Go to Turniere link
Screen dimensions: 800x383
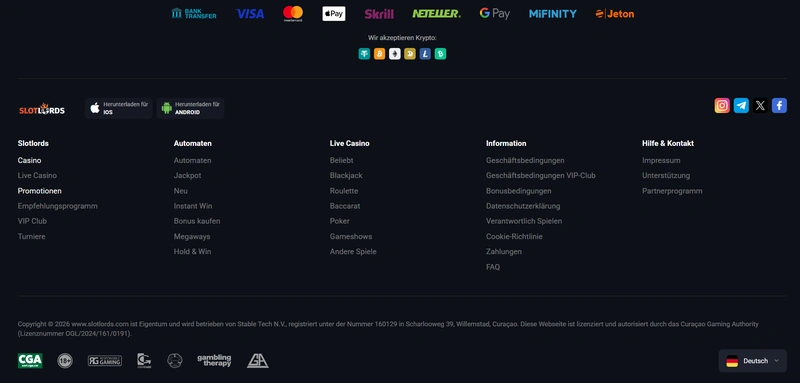32,237
